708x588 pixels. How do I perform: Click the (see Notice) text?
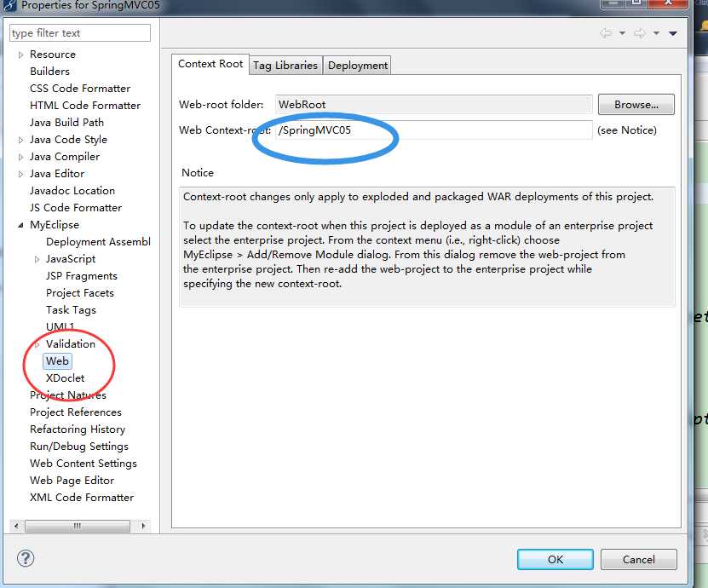pyautogui.click(x=627, y=130)
